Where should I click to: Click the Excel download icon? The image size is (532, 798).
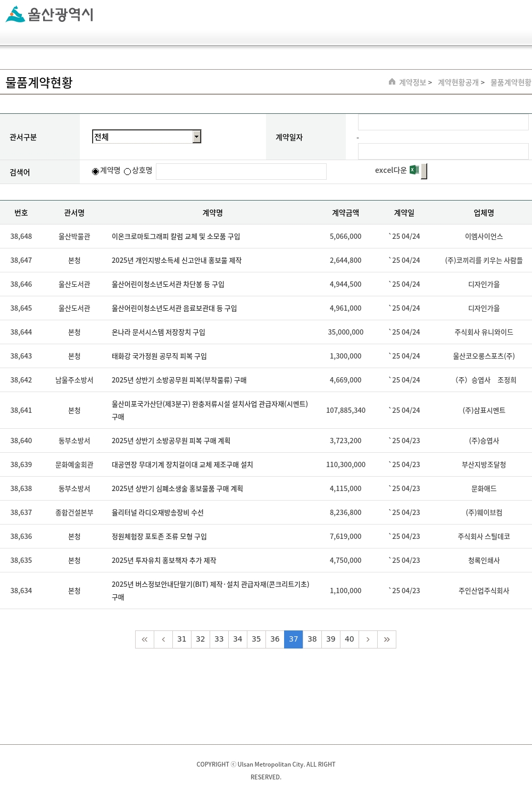coord(414,170)
